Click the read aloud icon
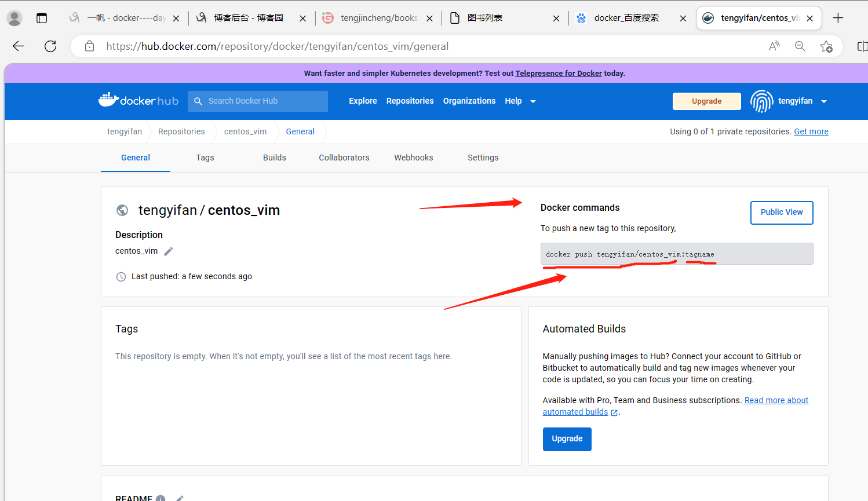Screen dimensions: 868x501 [x=774, y=46]
